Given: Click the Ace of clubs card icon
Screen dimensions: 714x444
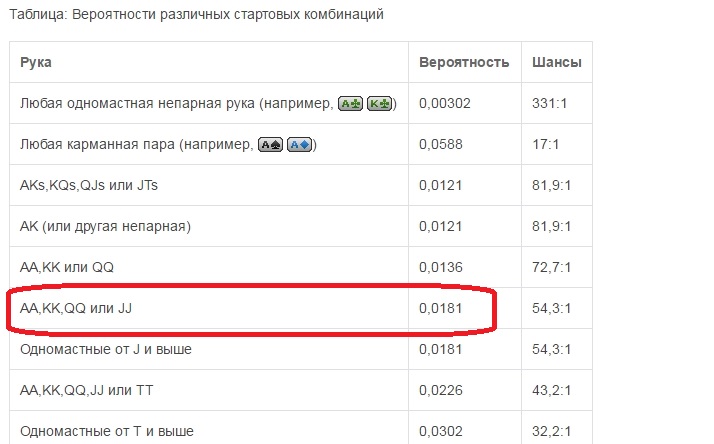Looking at the screenshot, I should coord(350,104).
